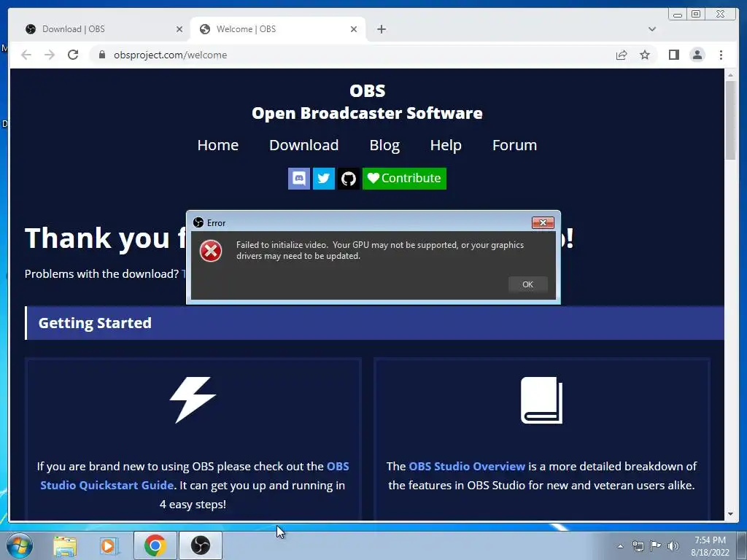Open the Blog navigation item
747x560 pixels.
click(384, 145)
